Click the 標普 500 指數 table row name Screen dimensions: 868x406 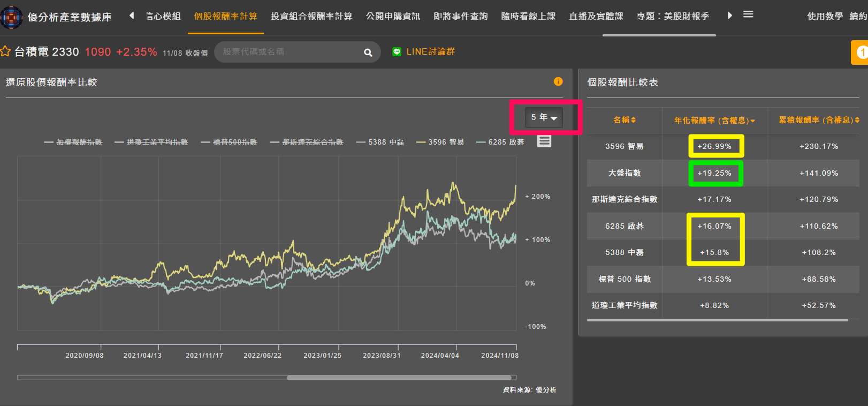(625, 279)
